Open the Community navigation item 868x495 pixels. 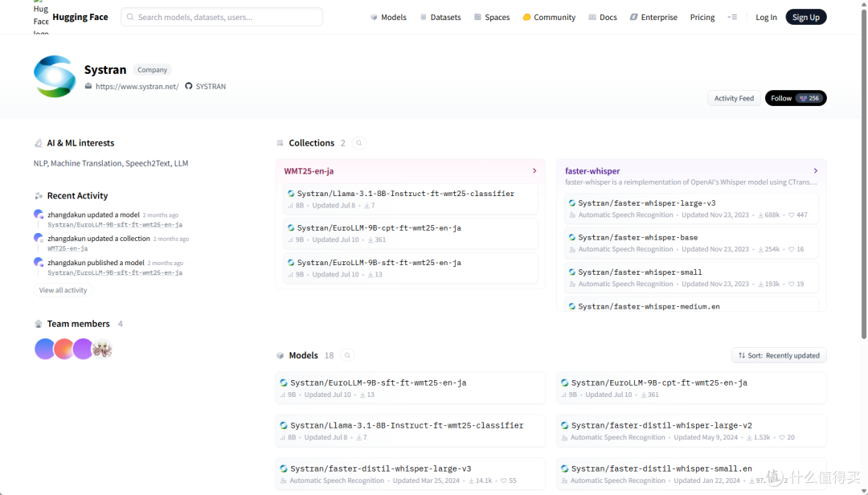[x=549, y=17]
